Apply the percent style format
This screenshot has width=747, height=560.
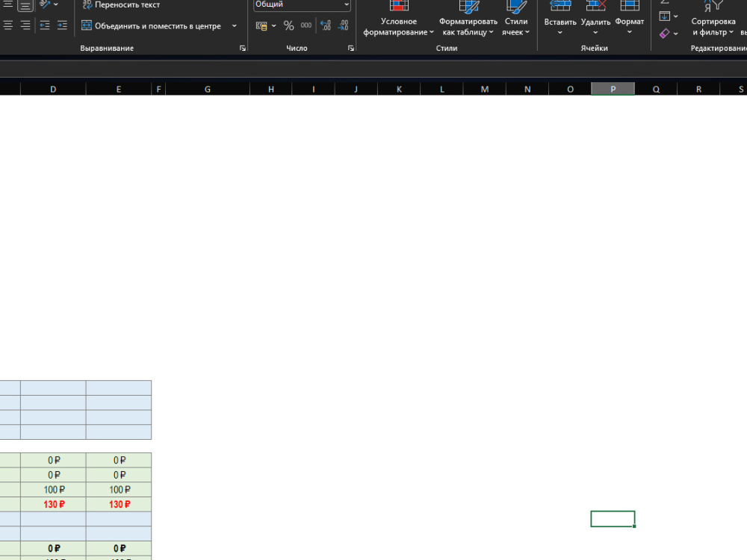(x=288, y=25)
